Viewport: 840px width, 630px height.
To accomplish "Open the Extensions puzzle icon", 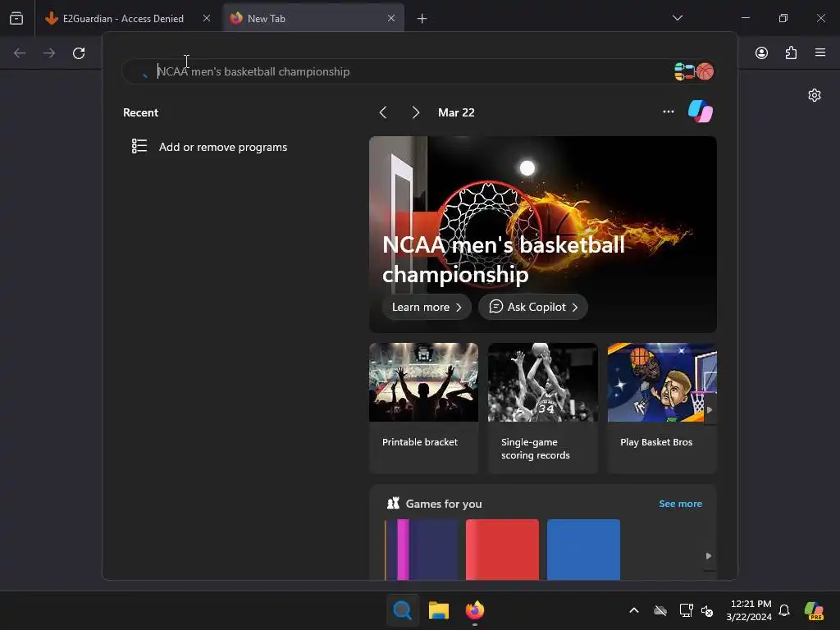I will pyautogui.click(x=792, y=52).
